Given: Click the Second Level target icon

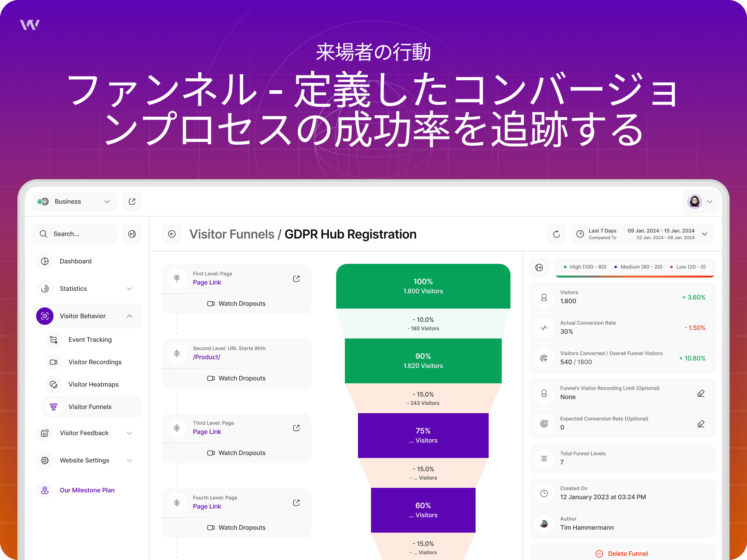Looking at the screenshot, I should tap(177, 353).
